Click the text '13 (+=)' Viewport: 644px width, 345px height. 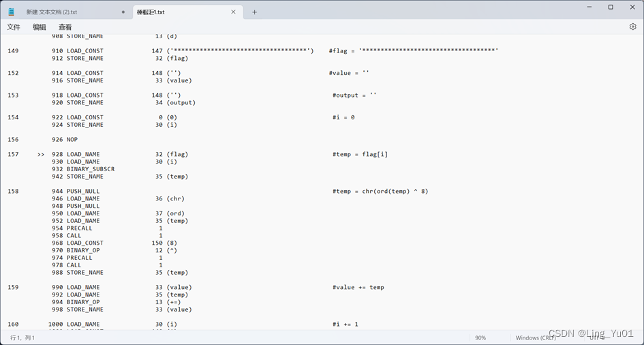pyautogui.click(x=168, y=302)
